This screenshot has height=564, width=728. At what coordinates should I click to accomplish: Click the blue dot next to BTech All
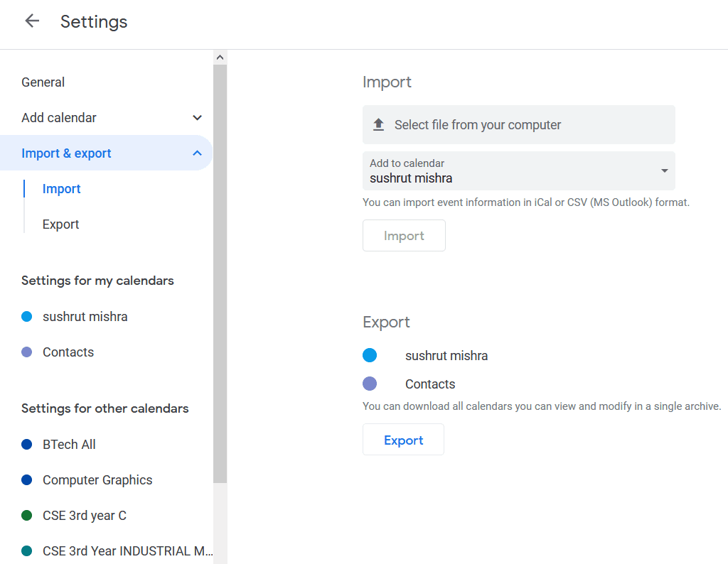(x=27, y=445)
